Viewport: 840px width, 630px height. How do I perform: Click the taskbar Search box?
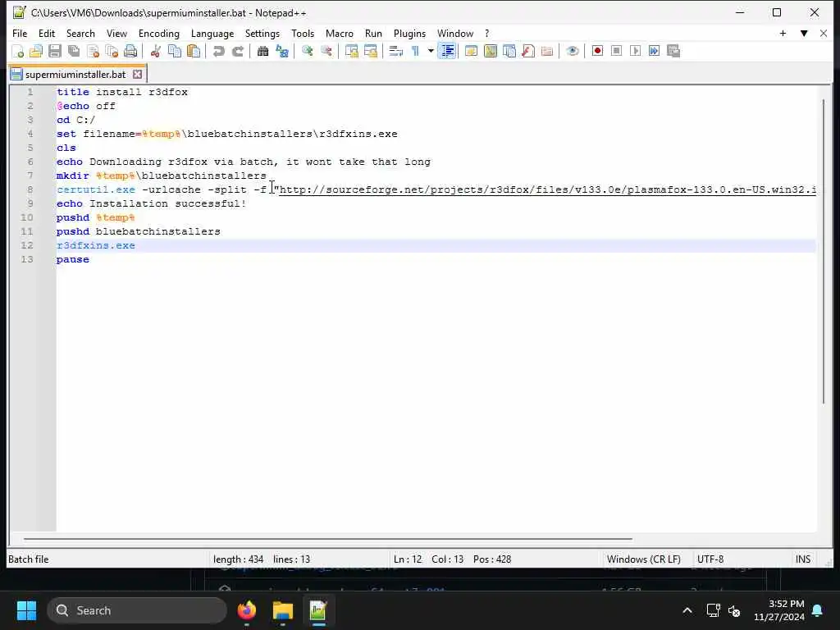137,610
